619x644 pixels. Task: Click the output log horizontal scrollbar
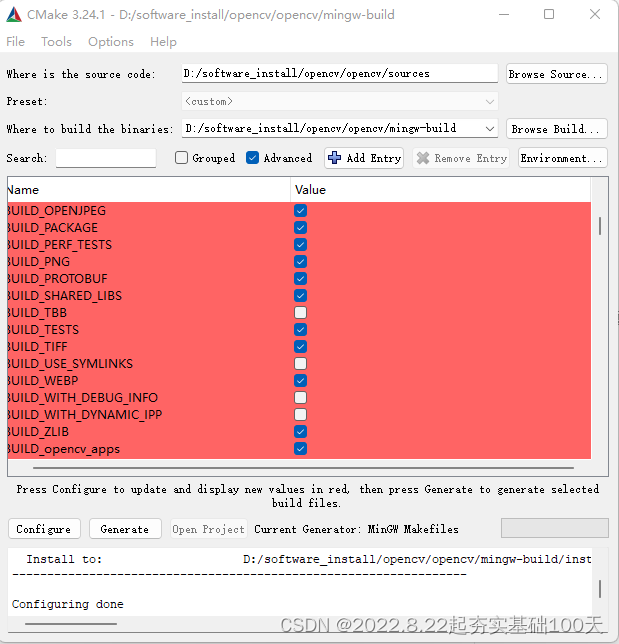[71, 624]
